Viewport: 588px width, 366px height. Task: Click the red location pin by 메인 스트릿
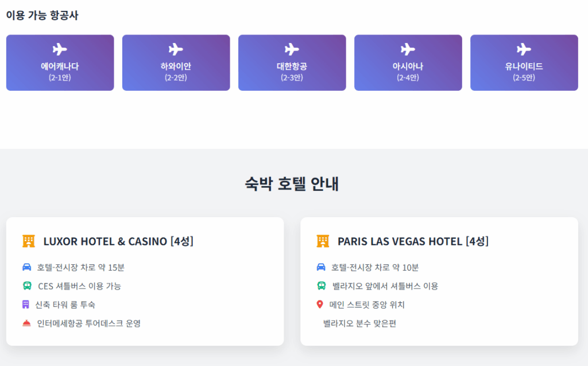[x=320, y=304]
